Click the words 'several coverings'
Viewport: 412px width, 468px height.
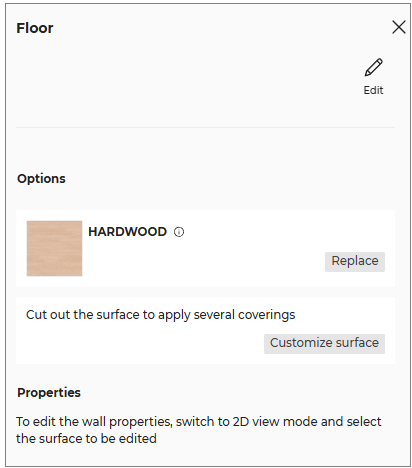244,315
